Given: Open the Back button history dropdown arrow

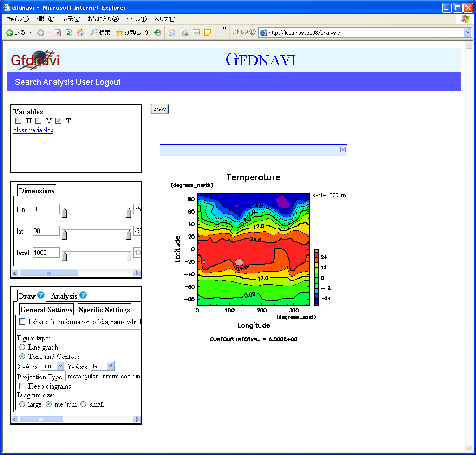Looking at the screenshot, I should point(30,32).
